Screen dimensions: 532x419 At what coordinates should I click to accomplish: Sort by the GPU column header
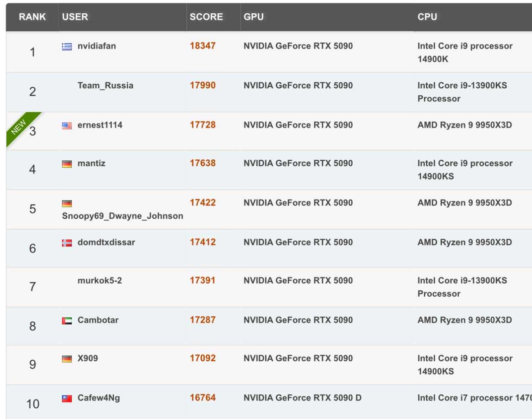(x=327, y=17)
